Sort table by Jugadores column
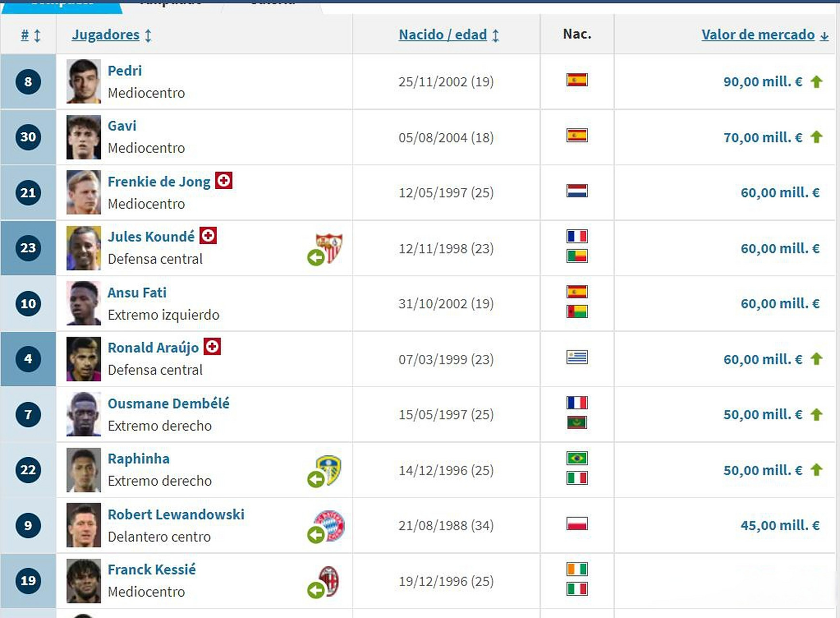This screenshot has width=840, height=618. point(106,35)
